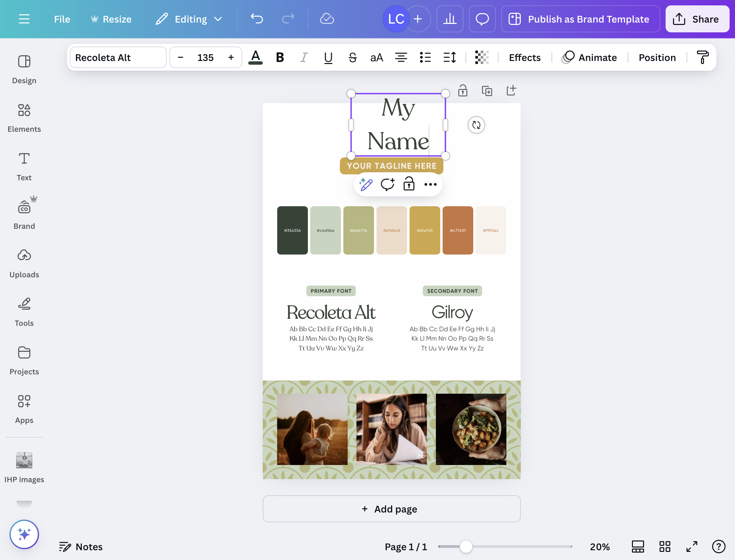
Task: Toggle strikethrough formatting
Action: pos(353,58)
